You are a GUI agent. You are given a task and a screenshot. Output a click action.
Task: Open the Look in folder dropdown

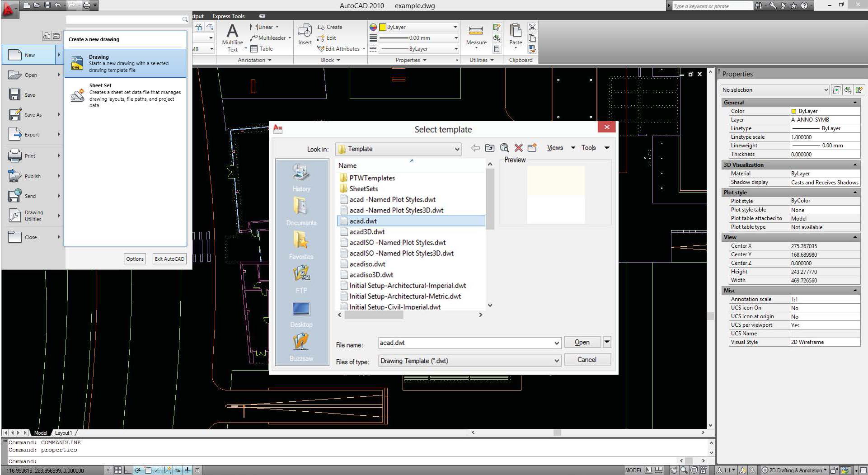pyautogui.click(x=398, y=149)
